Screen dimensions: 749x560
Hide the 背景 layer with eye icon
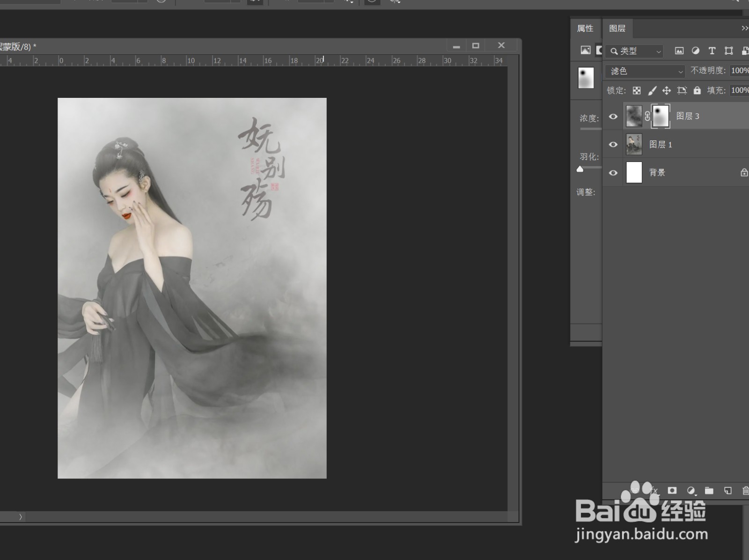(613, 173)
